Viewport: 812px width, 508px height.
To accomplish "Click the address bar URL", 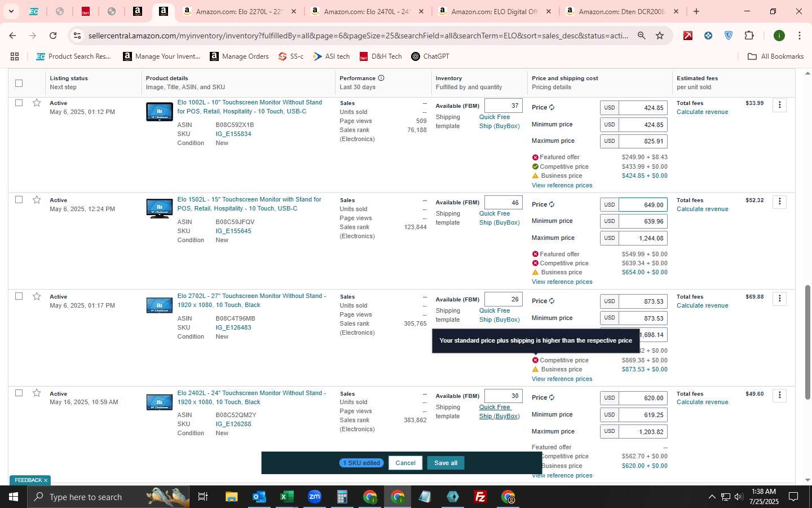I will pyautogui.click(x=358, y=36).
